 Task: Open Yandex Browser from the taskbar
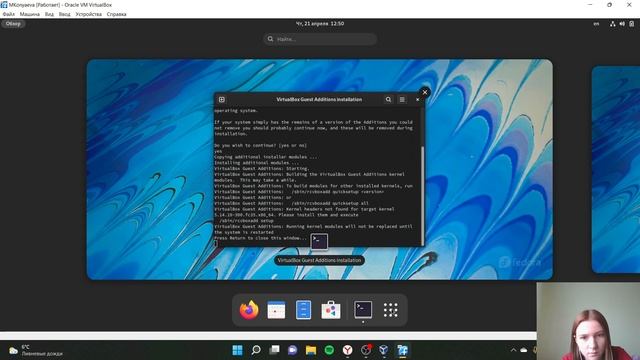(347, 350)
